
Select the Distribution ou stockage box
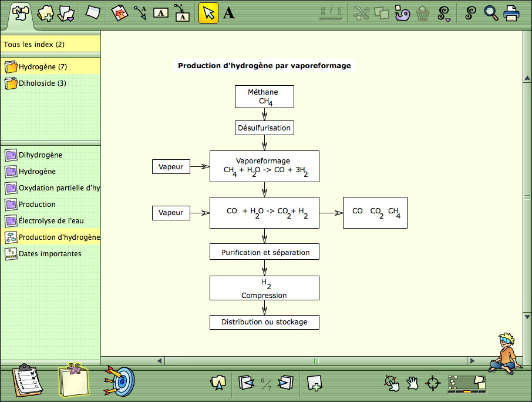tap(264, 322)
